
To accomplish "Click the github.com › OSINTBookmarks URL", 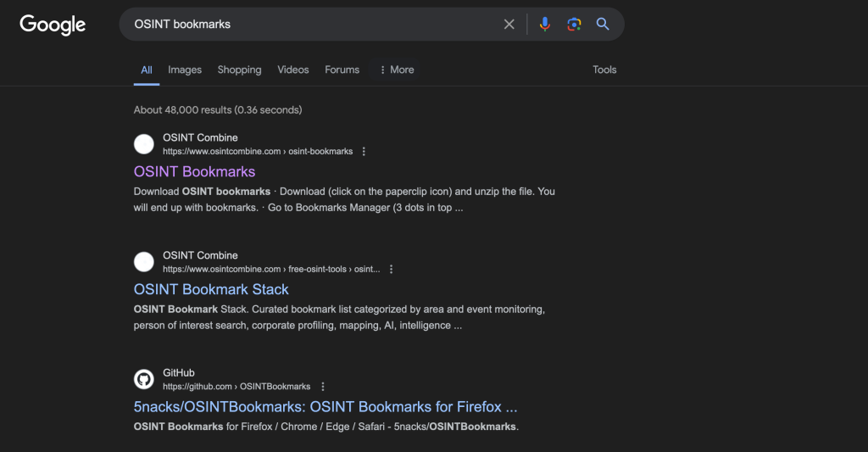I will point(236,387).
